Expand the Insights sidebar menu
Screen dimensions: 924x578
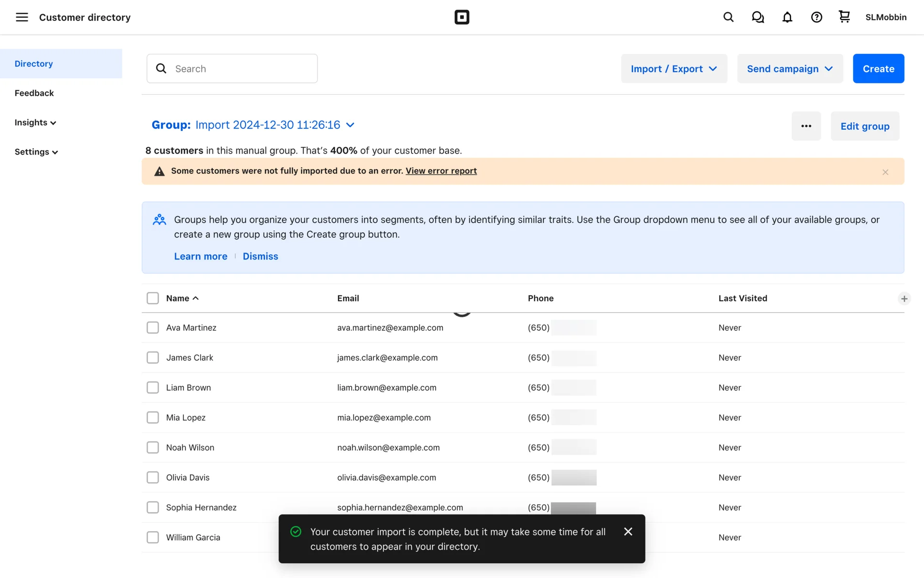pos(35,122)
